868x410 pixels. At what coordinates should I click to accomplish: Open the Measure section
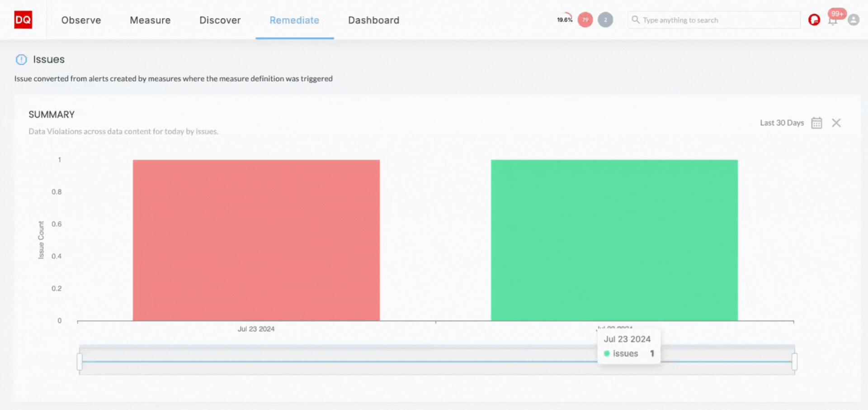(150, 20)
